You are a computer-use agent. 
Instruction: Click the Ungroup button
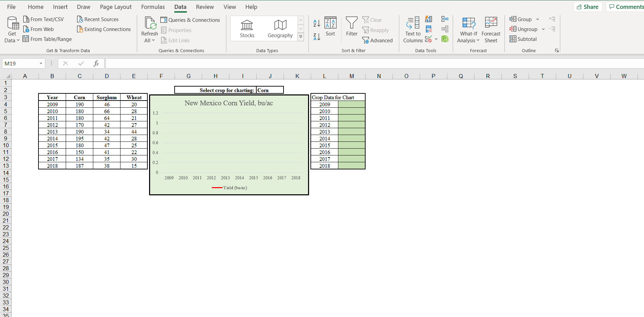[524, 29]
